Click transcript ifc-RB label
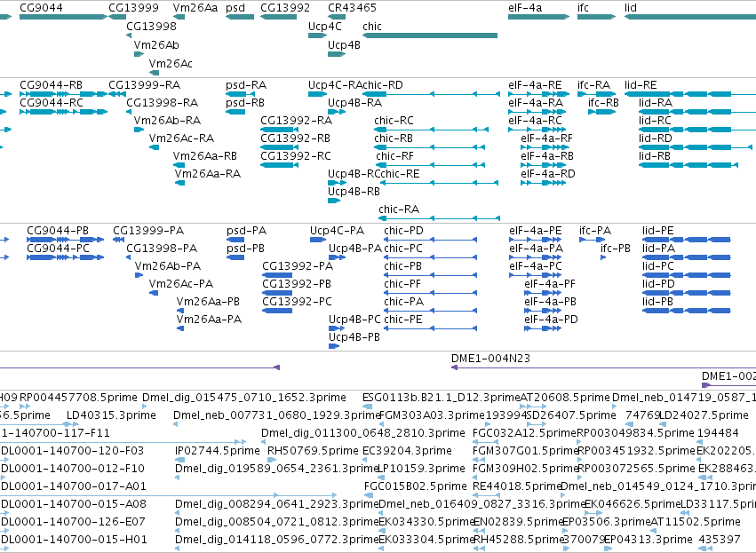The width and height of the screenshot is (756, 553). pyautogui.click(x=603, y=103)
